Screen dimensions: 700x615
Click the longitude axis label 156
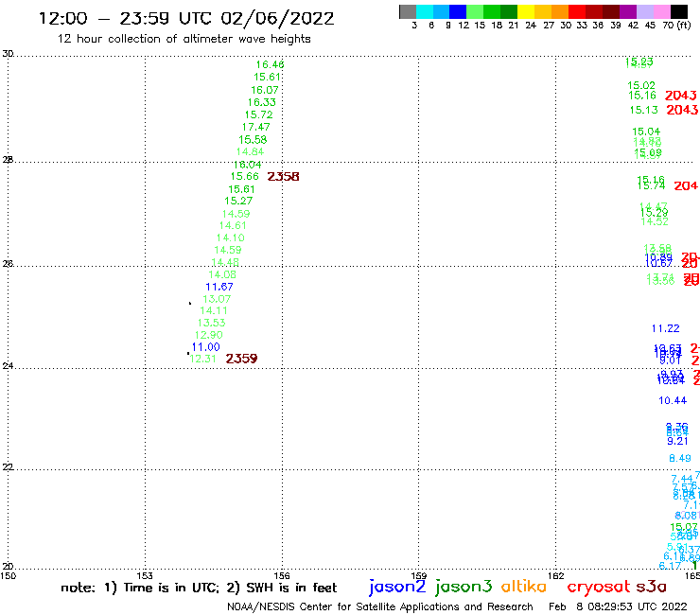click(x=282, y=575)
